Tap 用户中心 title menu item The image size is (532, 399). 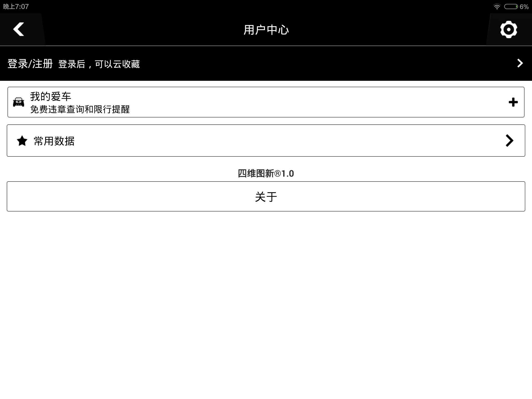click(265, 29)
